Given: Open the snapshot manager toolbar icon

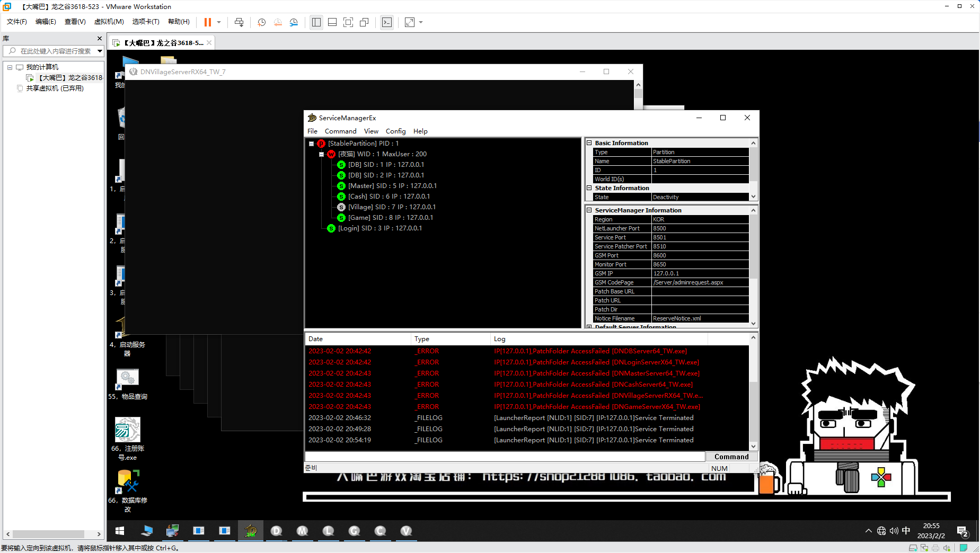Looking at the screenshot, I should [294, 22].
